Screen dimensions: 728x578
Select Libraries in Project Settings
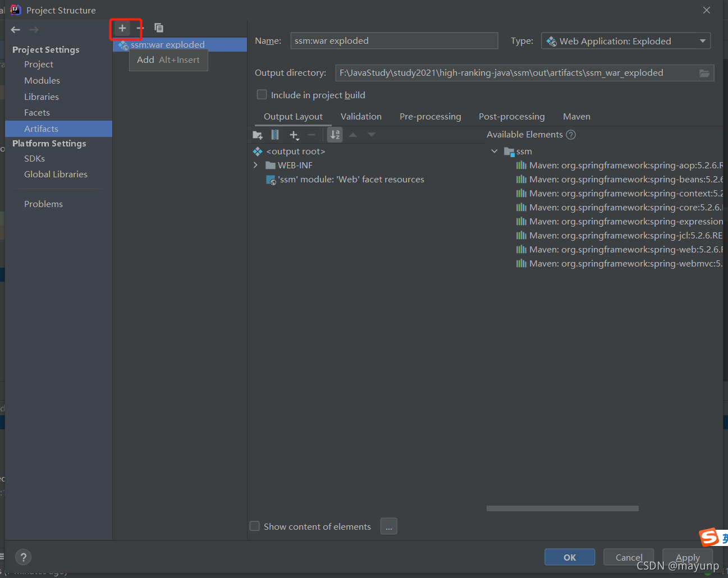pyautogui.click(x=42, y=97)
